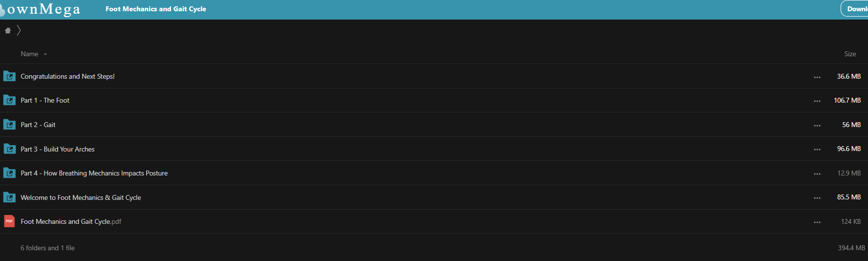Open the 'Congratulations and Next Steps!' folder icon
The image size is (868, 261).
[9, 76]
